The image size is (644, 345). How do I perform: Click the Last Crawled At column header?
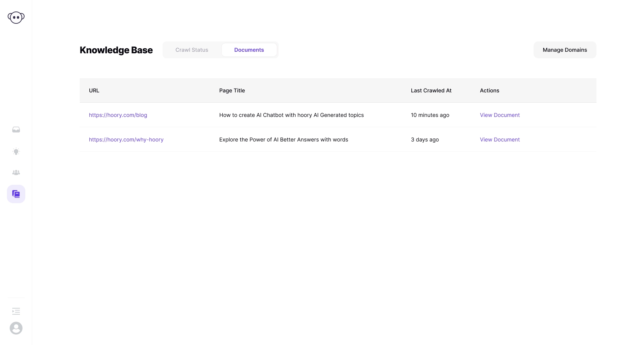tap(431, 90)
